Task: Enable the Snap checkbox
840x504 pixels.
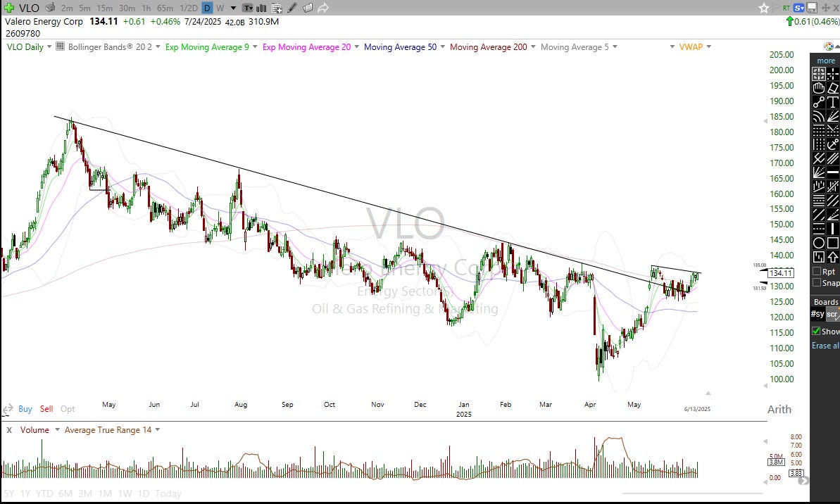Action: (x=817, y=282)
